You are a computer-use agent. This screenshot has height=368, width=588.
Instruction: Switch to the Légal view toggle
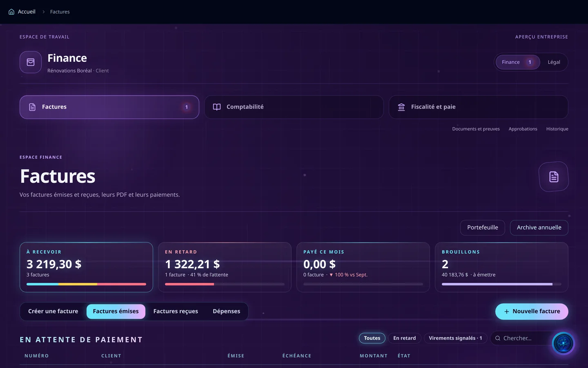554,62
